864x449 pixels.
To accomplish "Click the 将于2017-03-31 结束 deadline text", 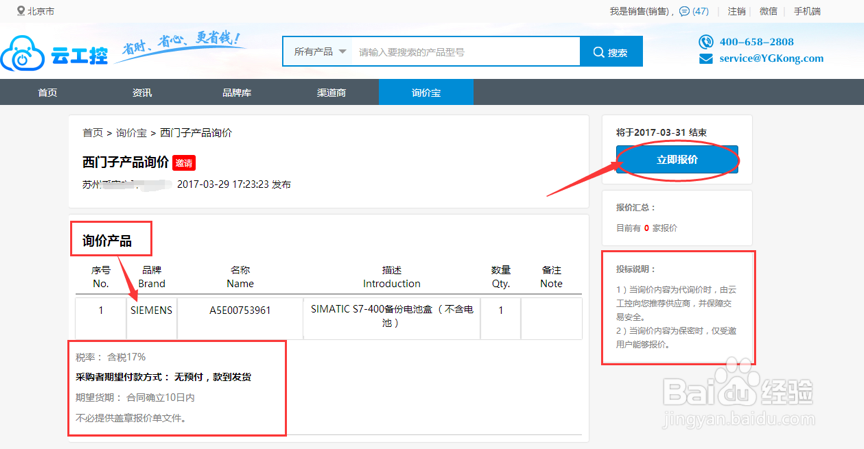I will click(x=661, y=132).
